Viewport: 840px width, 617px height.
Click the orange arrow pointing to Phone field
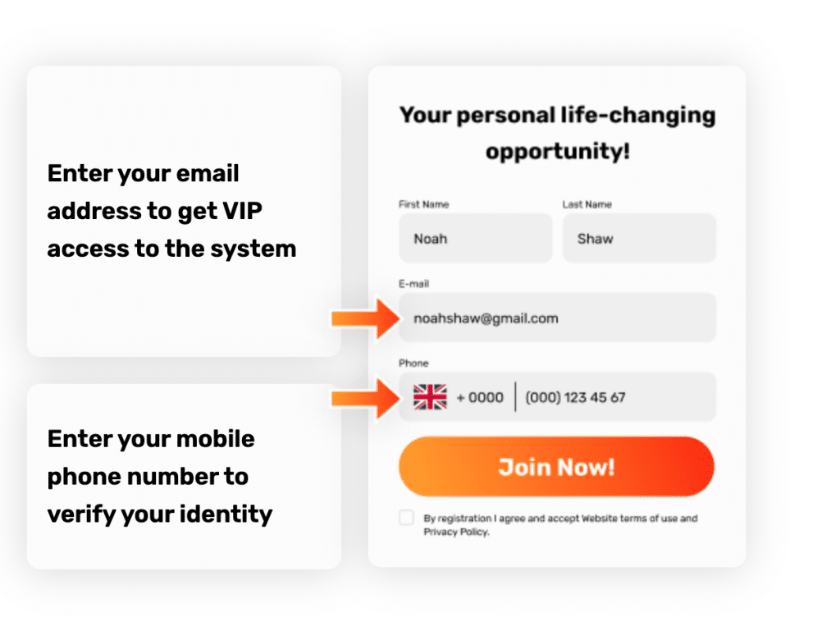coord(366,398)
